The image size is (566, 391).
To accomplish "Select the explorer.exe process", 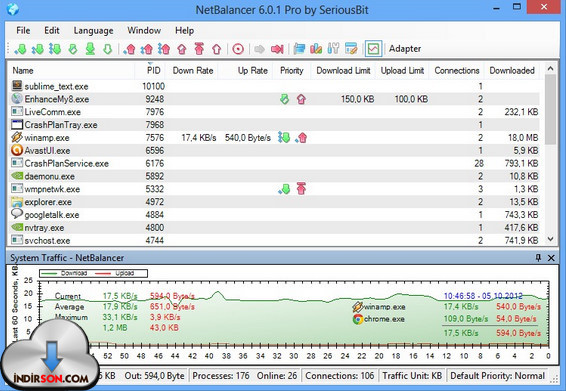I will click(x=274, y=202).
